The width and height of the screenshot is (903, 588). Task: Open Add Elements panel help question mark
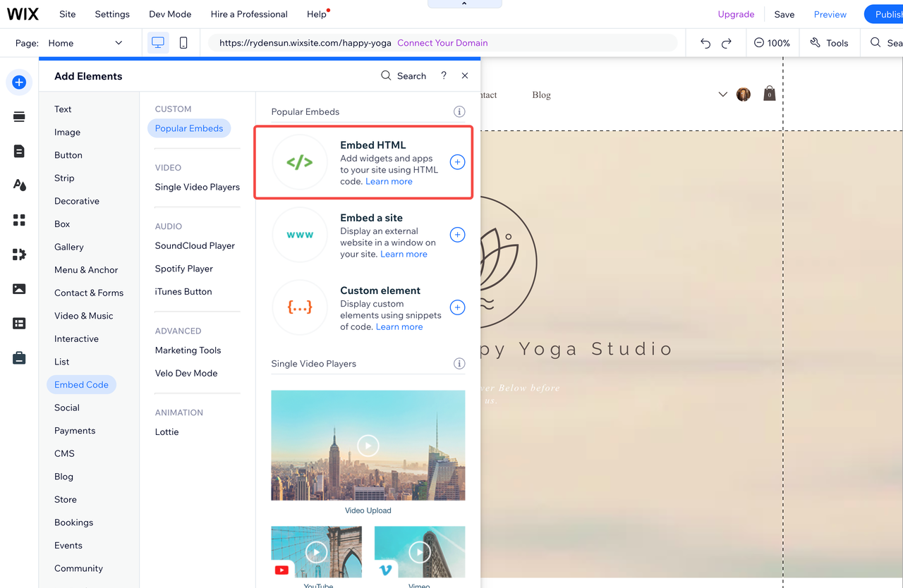click(x=444, y=75)
